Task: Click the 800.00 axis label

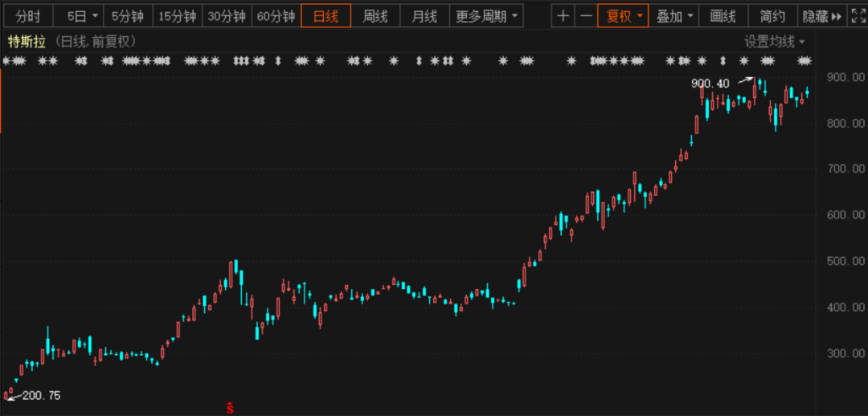Action: point(844,123)
